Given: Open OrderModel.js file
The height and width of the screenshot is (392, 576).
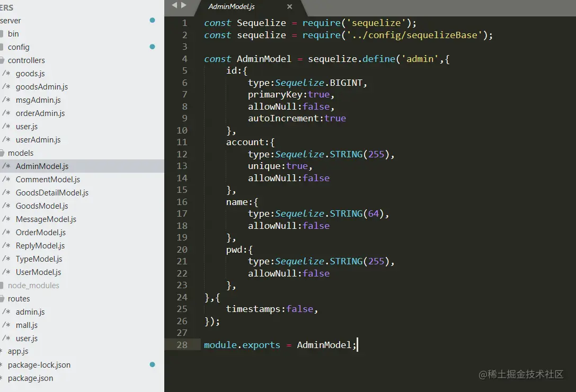Looking at the screenshot, I should pos(41,232).
